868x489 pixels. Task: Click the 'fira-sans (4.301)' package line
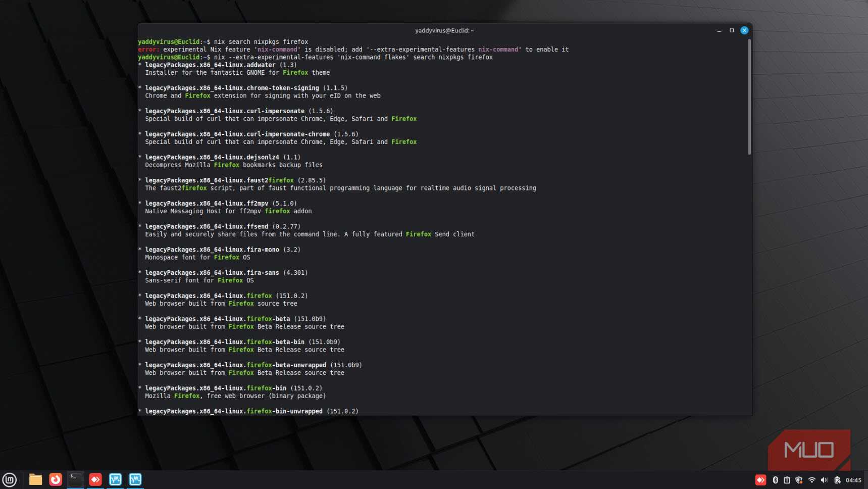click(x=223, y=273)
